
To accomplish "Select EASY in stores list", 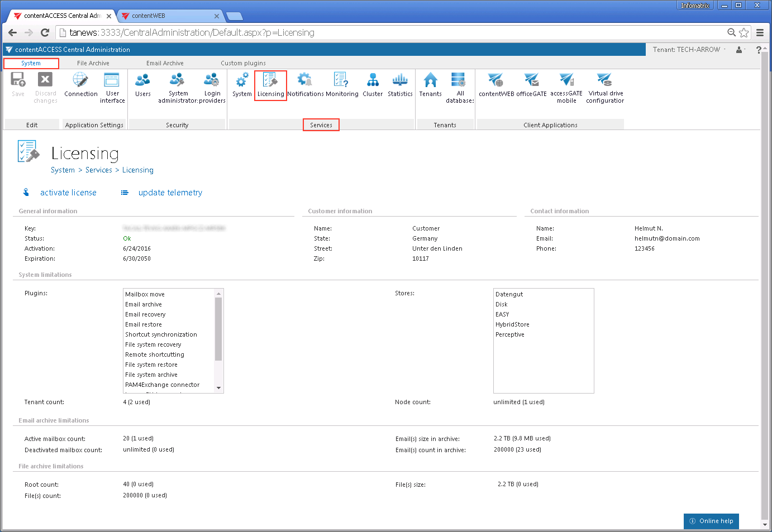I will pyautogui.click(x=502, y=314).
